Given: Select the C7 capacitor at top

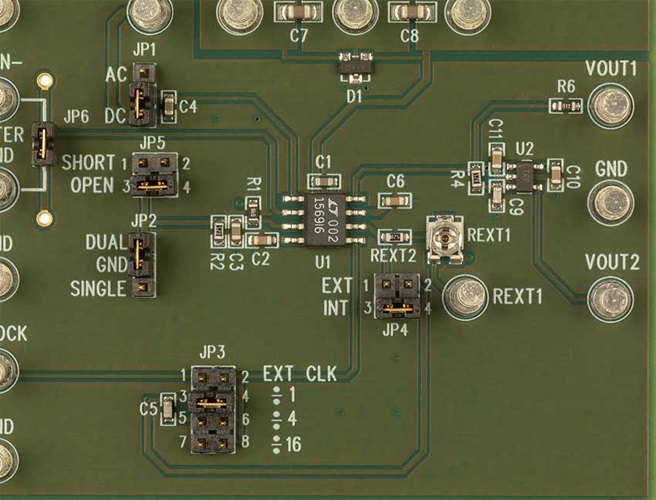Looking at the screenshot, I should coord(298,13).
